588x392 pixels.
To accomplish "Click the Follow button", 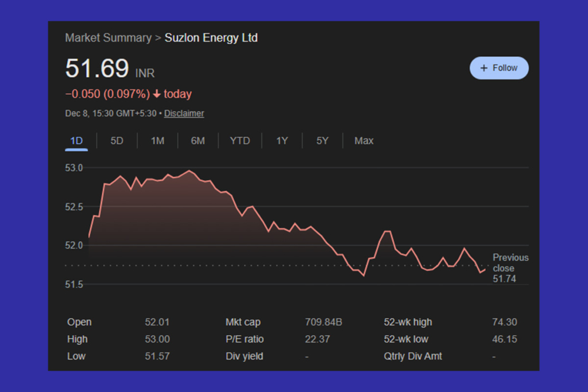I will 499,67.
